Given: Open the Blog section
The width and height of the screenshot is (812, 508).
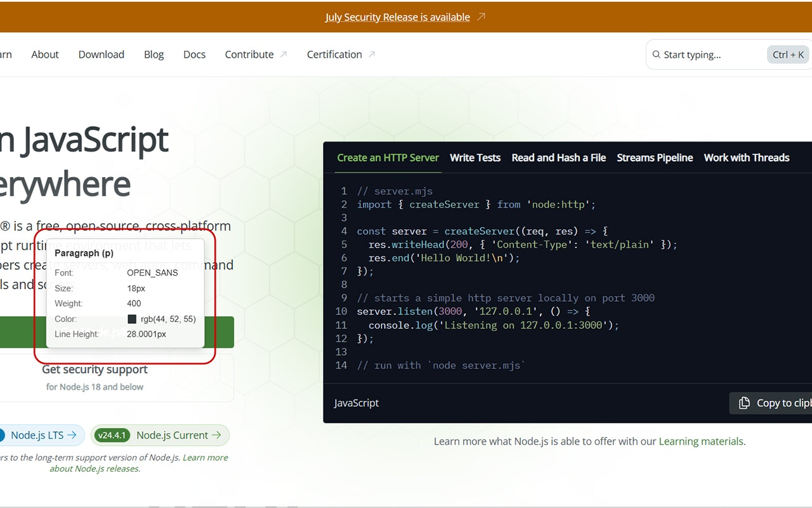Looking at the screenshot, I should pyautogui.click(x=154, y=55).
